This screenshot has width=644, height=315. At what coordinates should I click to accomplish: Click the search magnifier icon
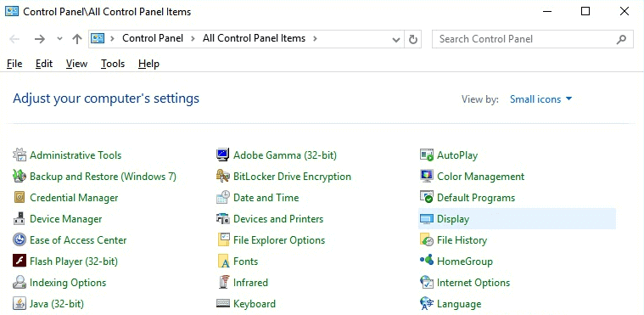coord(621,39)
